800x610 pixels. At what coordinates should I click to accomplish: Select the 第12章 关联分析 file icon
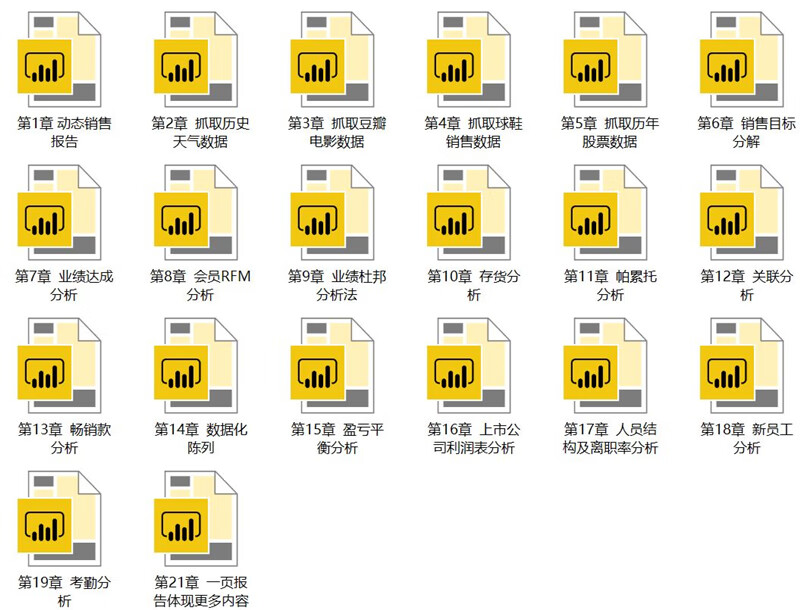(x=742, y=212)
